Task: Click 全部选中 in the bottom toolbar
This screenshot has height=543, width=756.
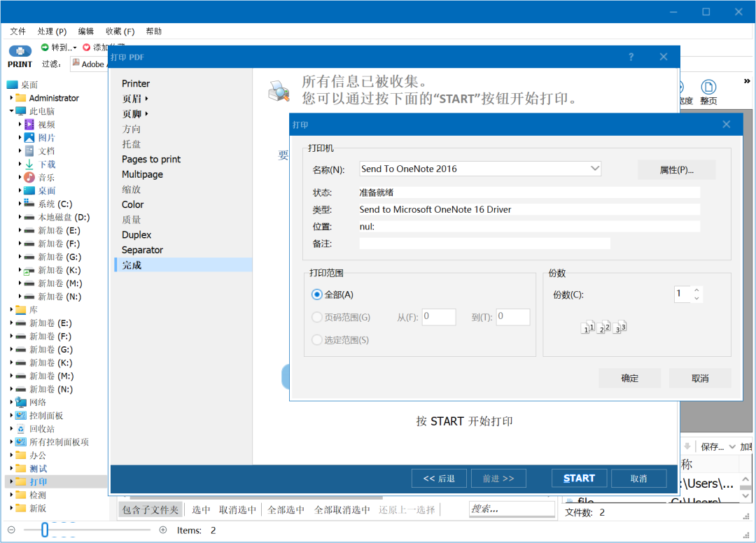Action: click(x=286, y=509)
